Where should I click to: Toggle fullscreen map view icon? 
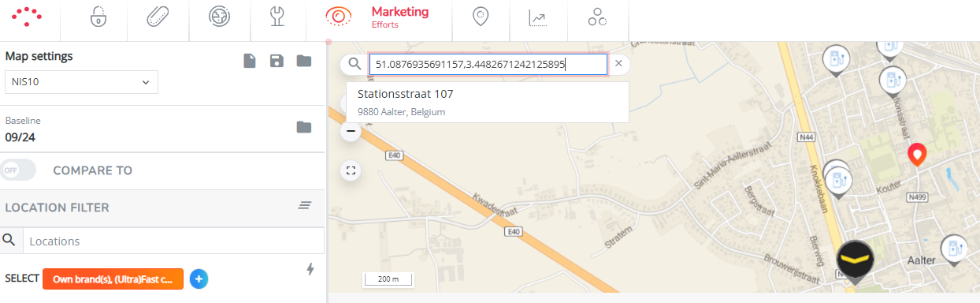tap(351, 170)
